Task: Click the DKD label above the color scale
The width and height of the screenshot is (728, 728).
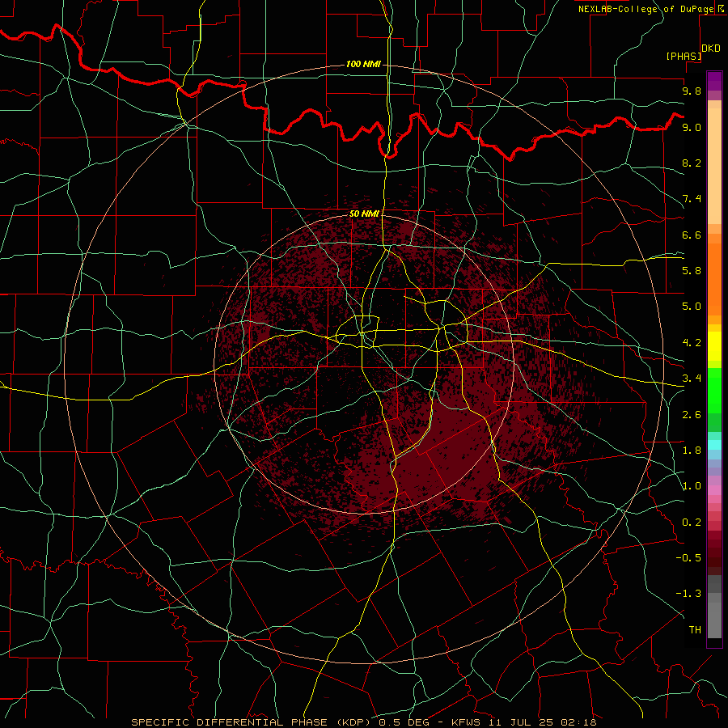Action: (x=711, y=48)
